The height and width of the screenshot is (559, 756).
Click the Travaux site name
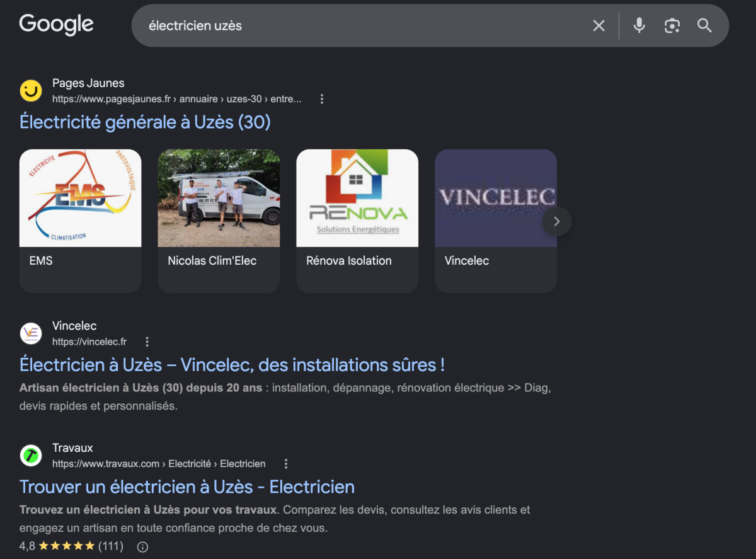[x=72, y=448]
